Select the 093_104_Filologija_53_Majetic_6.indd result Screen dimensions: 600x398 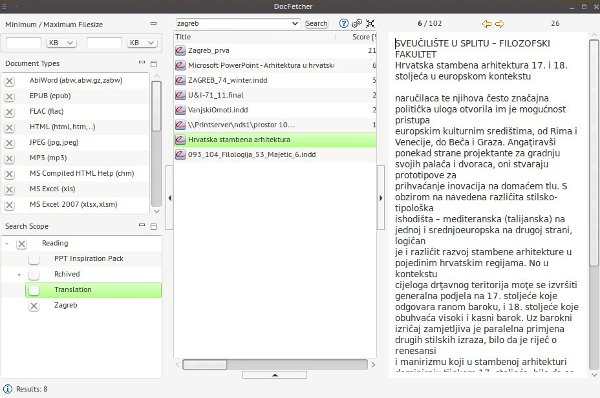point(275,155)
